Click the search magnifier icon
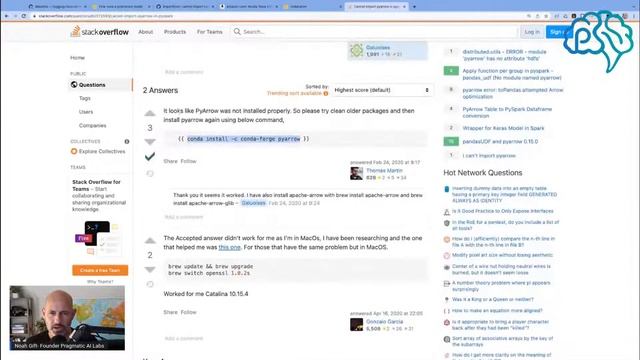 [x=237, y=31]
